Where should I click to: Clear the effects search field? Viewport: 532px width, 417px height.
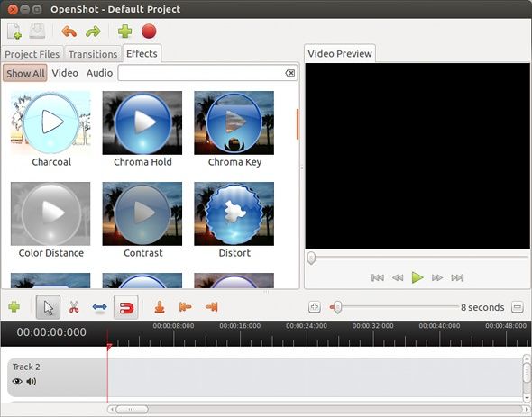tap(289, 73)
